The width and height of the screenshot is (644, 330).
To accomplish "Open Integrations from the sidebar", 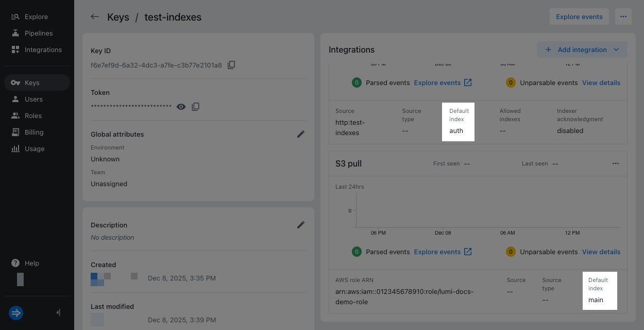I will click(x=43, y=49).
